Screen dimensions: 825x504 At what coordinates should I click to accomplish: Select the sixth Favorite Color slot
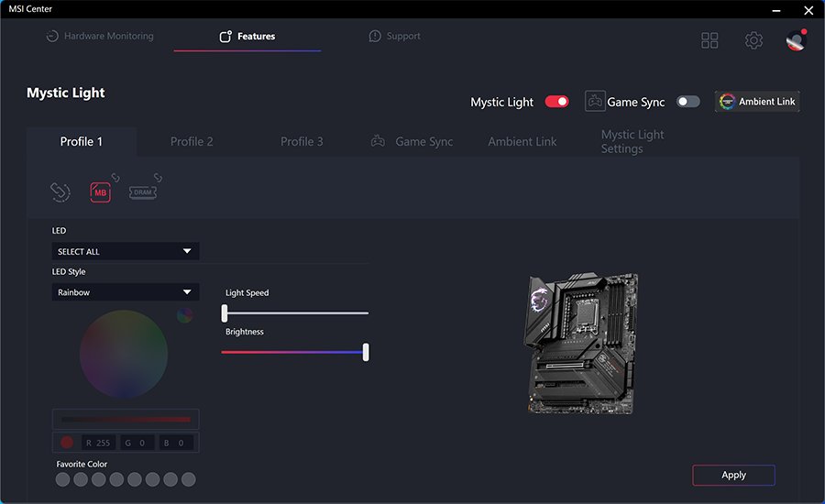(152, 479)
